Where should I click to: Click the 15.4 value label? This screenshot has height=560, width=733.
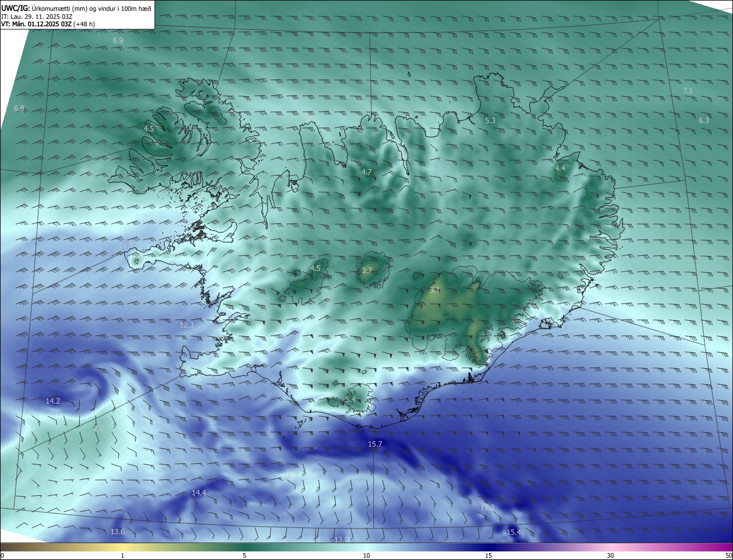pos(514,533)
